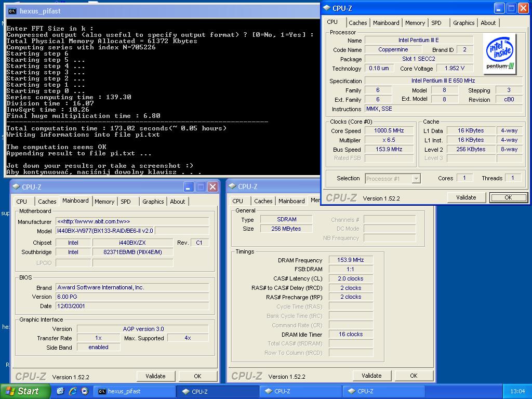This screenshot has width=532, height=399.
Task: Click the system tray clock 13:04
Action: (x=517, y=392)
